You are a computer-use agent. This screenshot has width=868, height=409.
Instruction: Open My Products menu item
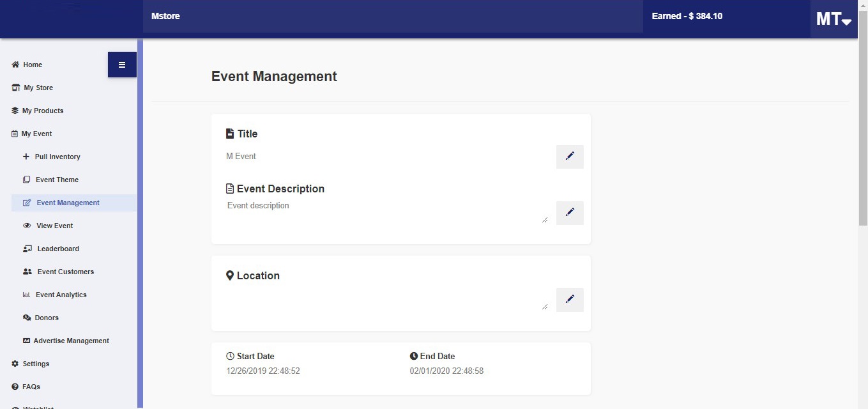click(43, 111)
